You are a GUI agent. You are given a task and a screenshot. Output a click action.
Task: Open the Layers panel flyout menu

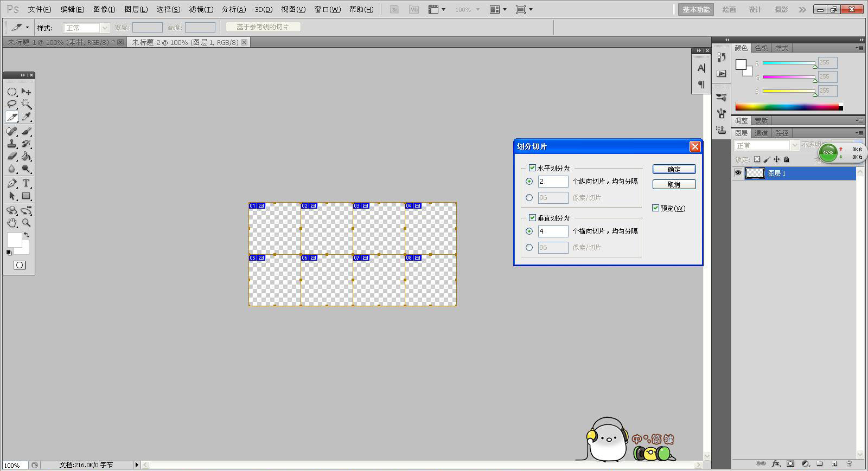[859, 133]
